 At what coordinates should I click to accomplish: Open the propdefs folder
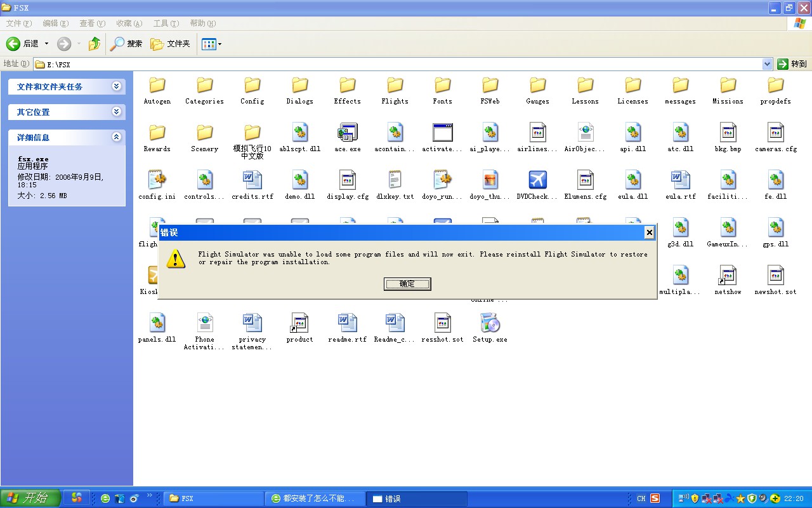(775, 91)
